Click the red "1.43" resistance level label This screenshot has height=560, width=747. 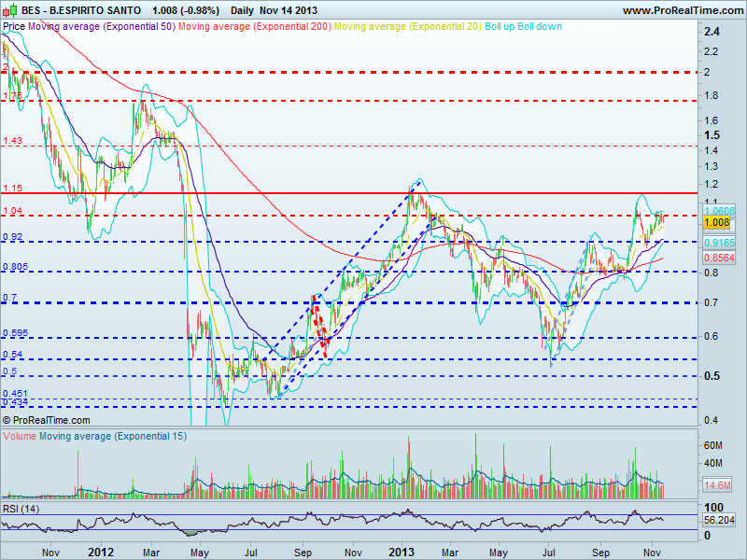[12, 141]
